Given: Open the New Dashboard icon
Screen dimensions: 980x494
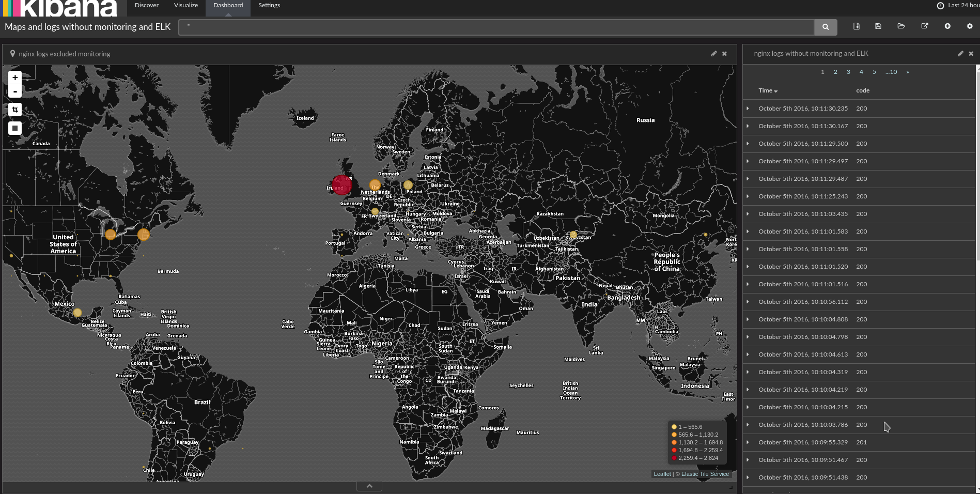Looking at the screenshot, I should 856,26.
